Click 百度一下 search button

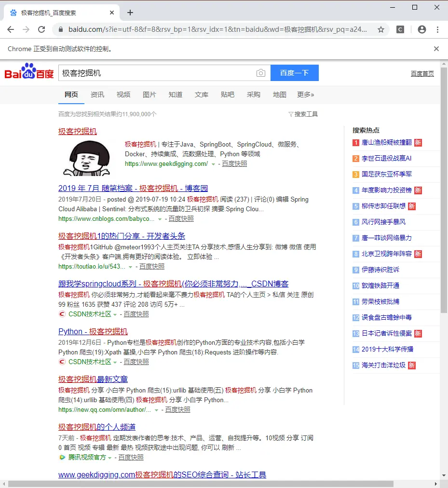pos(295,73)
